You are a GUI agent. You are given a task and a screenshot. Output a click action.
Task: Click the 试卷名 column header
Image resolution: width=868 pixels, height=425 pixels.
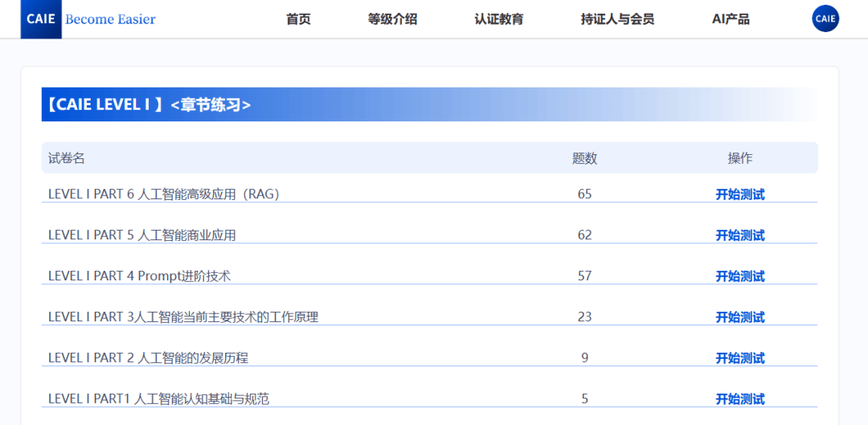67,158
